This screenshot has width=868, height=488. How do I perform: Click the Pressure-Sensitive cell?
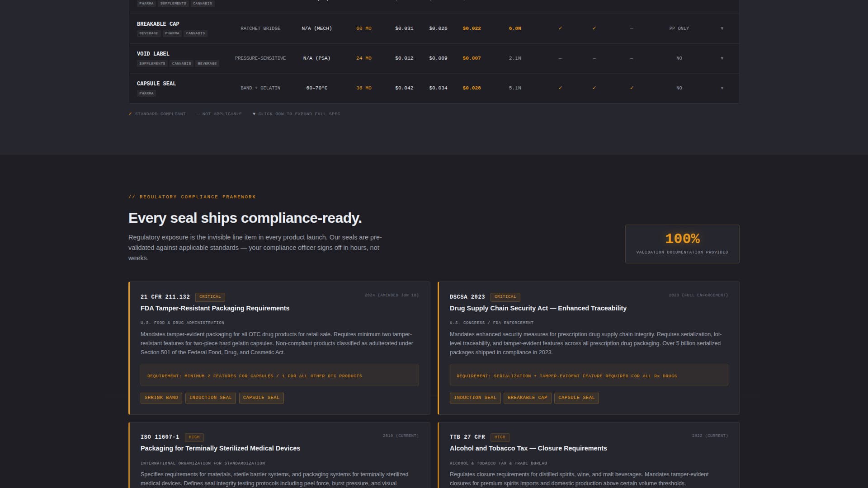click(x=260, y=58)
